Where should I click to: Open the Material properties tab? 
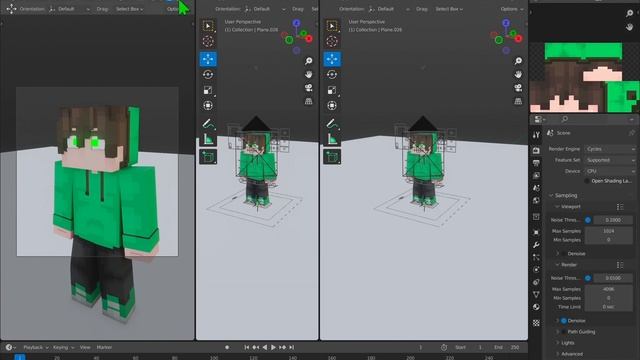coord(536,307)
